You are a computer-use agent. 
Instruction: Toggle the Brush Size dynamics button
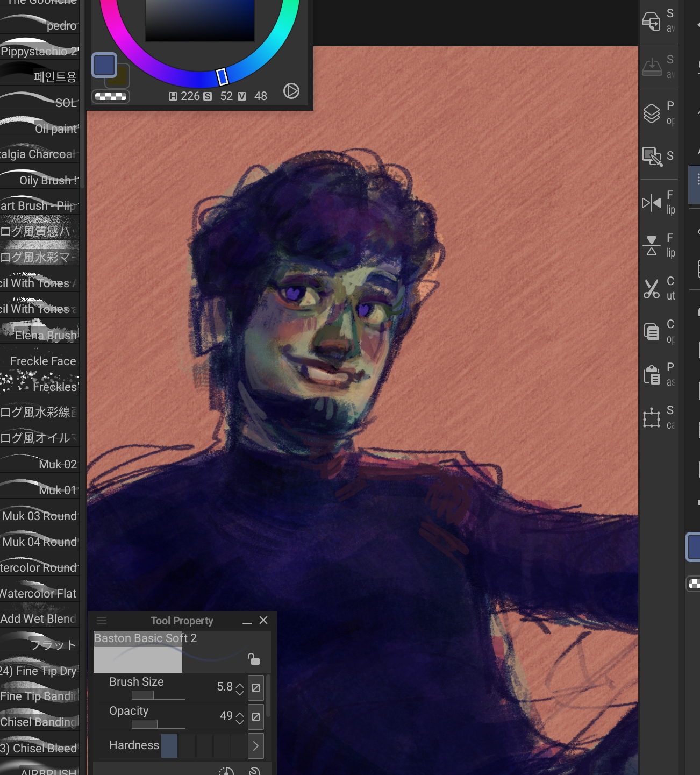point(256,688)
